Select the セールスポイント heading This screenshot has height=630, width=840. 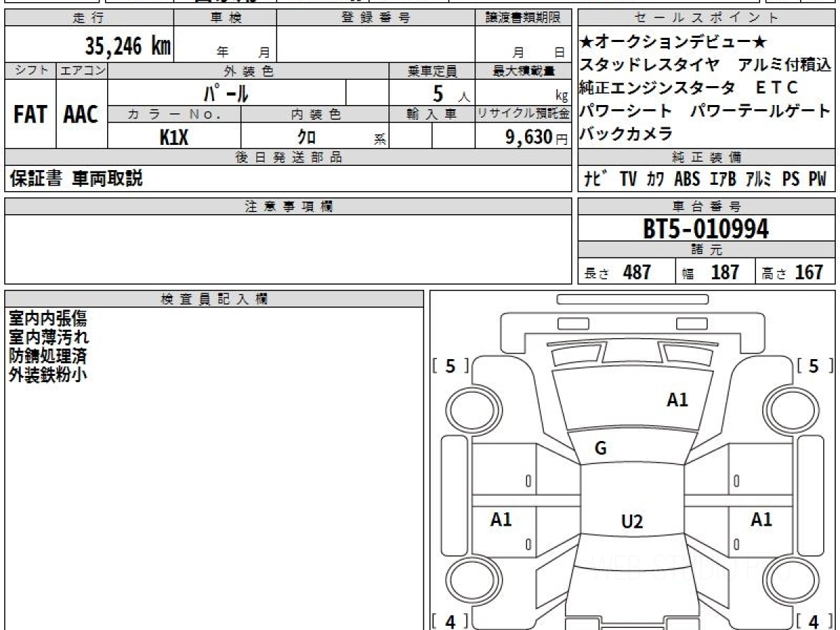[x=707, y=18]
